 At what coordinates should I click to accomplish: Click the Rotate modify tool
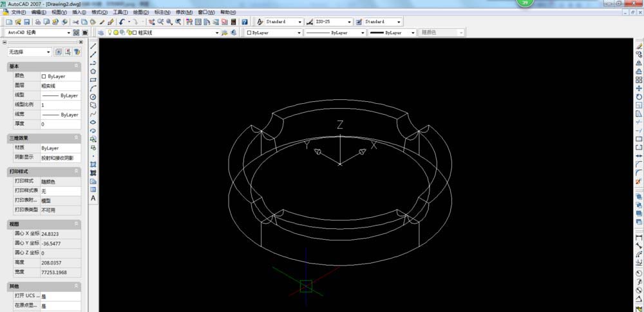[639, 97]
